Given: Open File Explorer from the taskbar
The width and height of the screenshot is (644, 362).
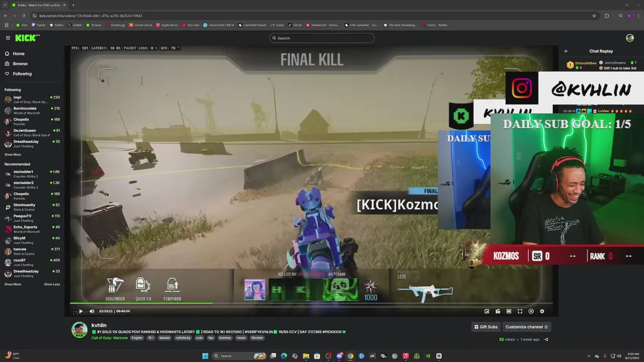Looking at the screenshot, I should tap(306, 356).
